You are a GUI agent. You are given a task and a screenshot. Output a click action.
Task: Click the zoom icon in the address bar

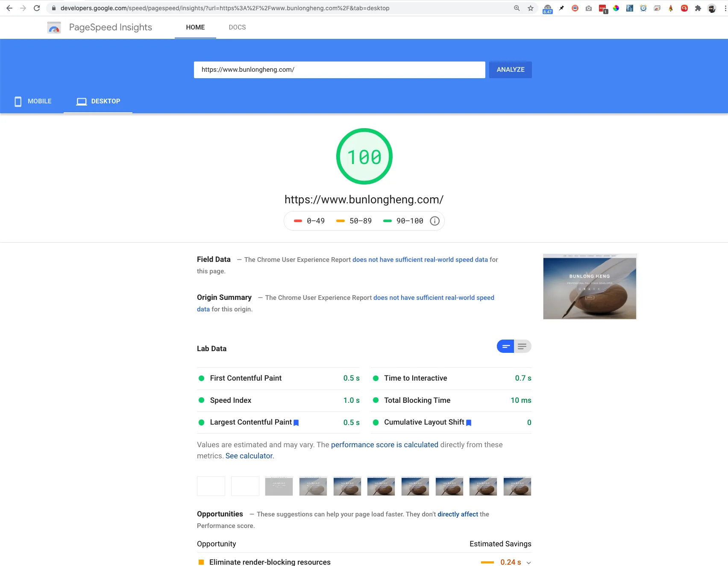(x=517, y=8)
